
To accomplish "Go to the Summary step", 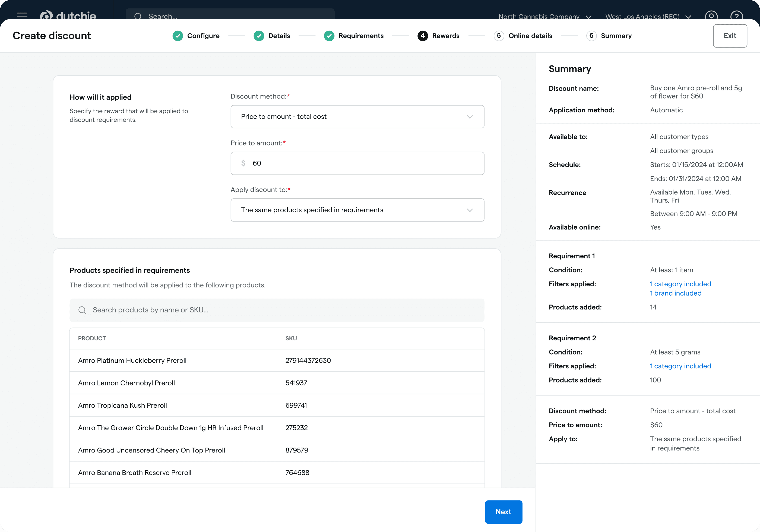I will tap(616, 36).
